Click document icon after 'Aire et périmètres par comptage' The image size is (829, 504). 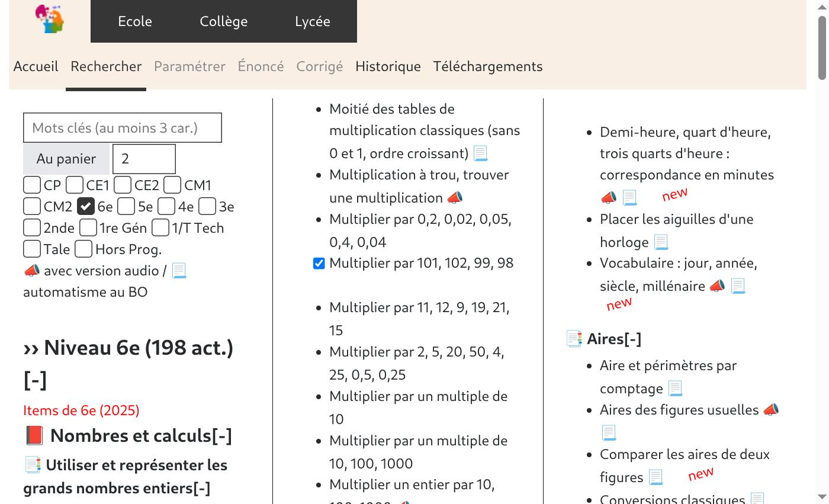[x=675, y=389]
